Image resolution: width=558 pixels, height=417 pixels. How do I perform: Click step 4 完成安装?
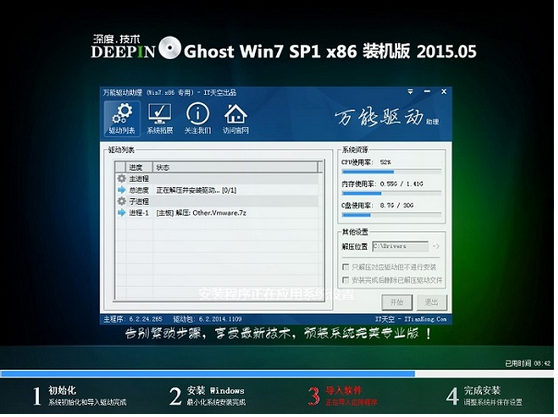[484, 396]
